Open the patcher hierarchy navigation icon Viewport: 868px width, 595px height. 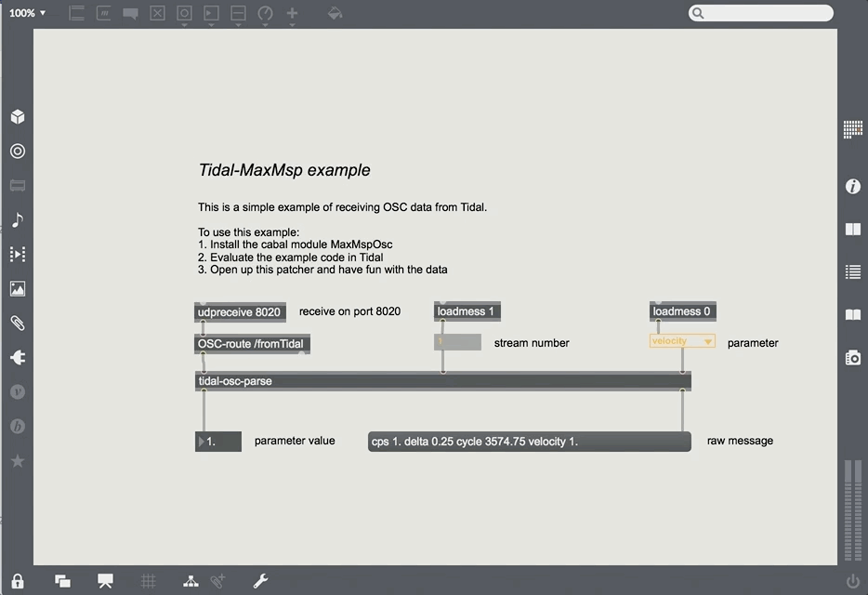(191, 581)
